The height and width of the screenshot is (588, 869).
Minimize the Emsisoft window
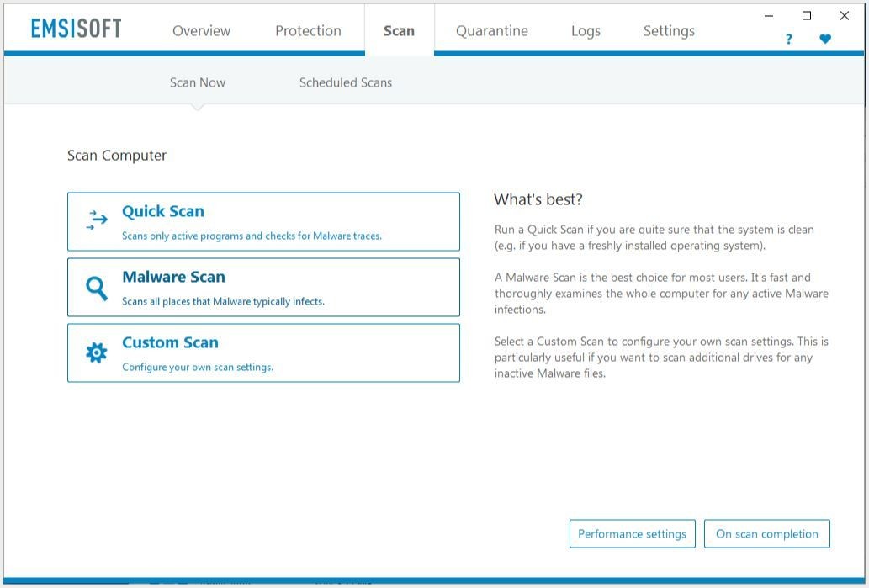(x=769, y=15)
